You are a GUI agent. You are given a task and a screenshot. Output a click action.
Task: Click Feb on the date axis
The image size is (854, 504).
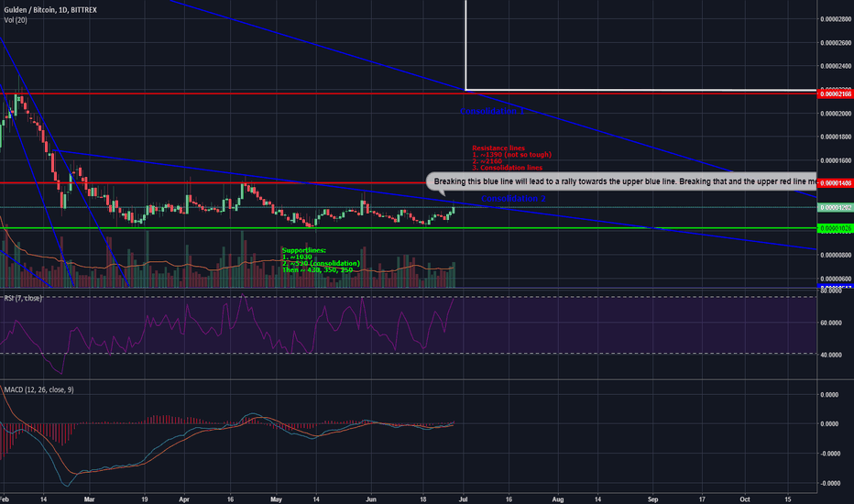pos(5,499)
